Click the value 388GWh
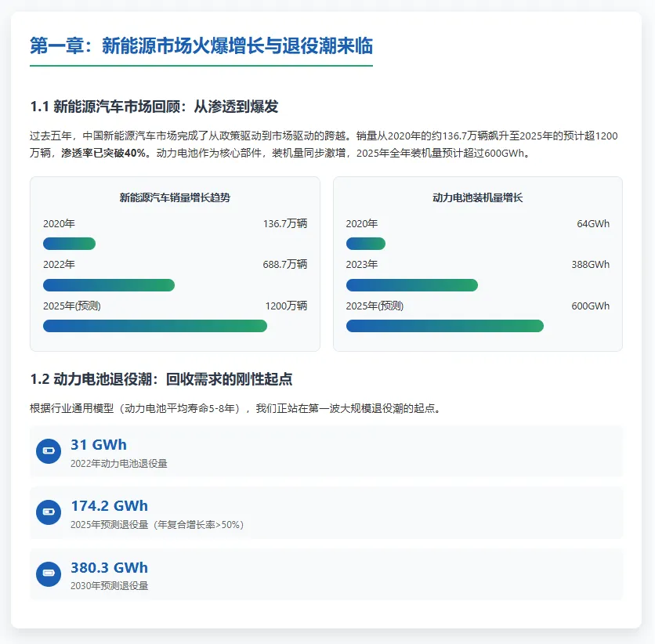The height and width of the screenshot is (644, 655). [x=590, y=264]
